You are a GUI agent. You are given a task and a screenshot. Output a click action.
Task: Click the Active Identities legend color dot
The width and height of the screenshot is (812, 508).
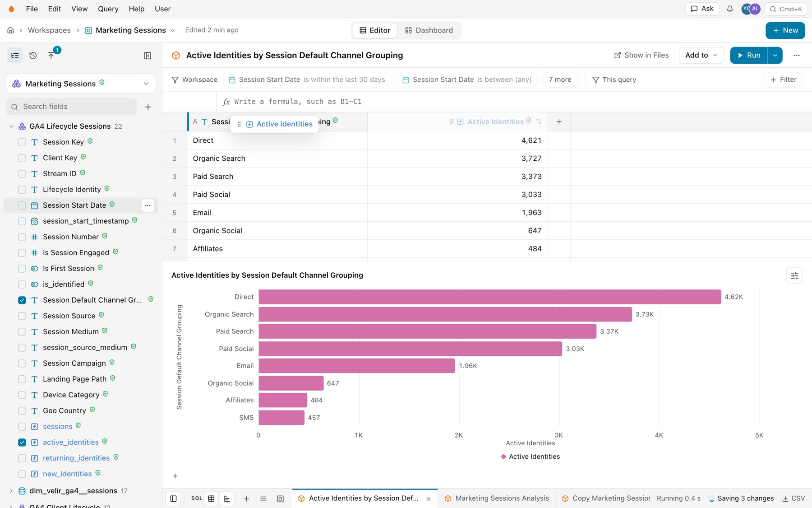tap(503, 457)
